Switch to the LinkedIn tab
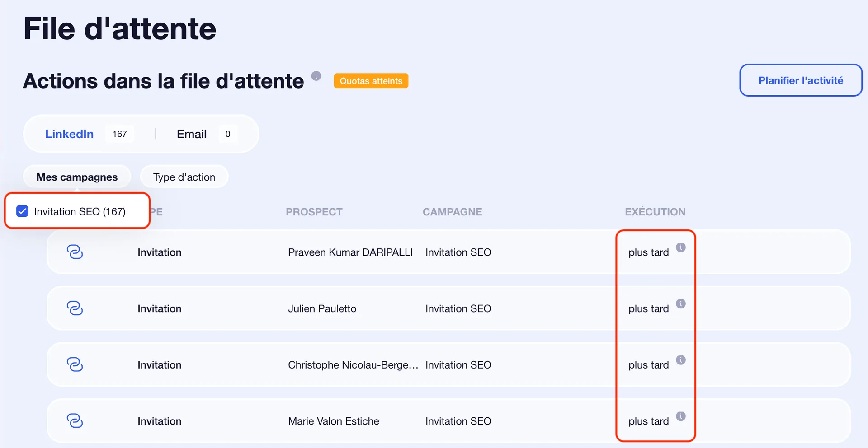This screenshot has width=868, height=448. [69, 134]
